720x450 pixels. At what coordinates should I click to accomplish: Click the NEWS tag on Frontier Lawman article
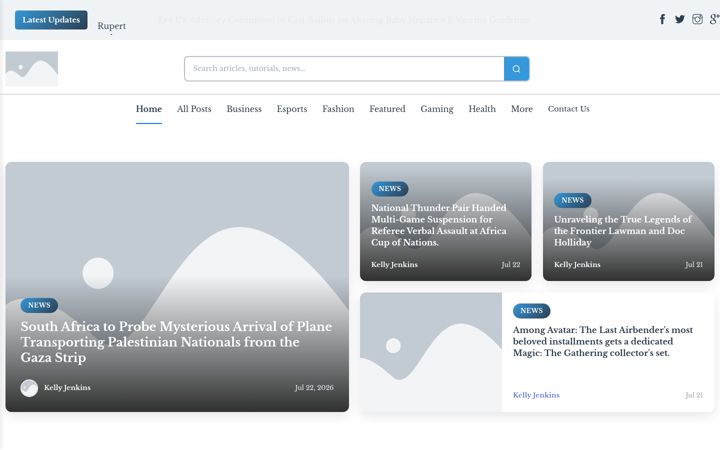pos(573,200)
